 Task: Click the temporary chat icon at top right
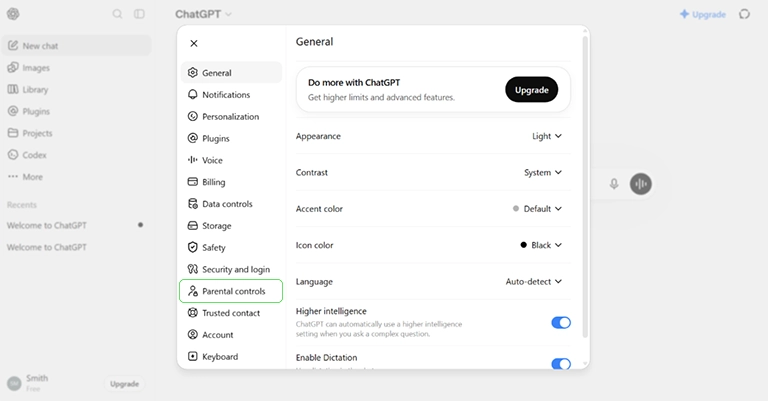744,14
